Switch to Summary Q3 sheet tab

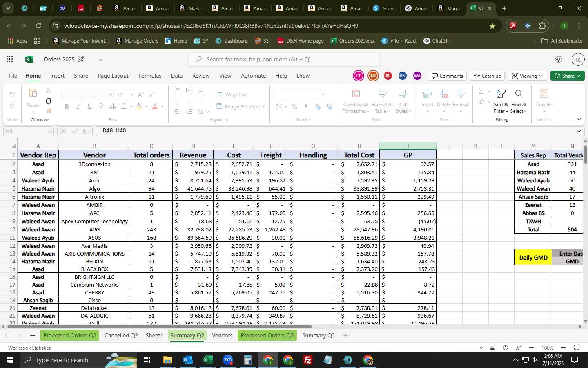pos(318,335)
